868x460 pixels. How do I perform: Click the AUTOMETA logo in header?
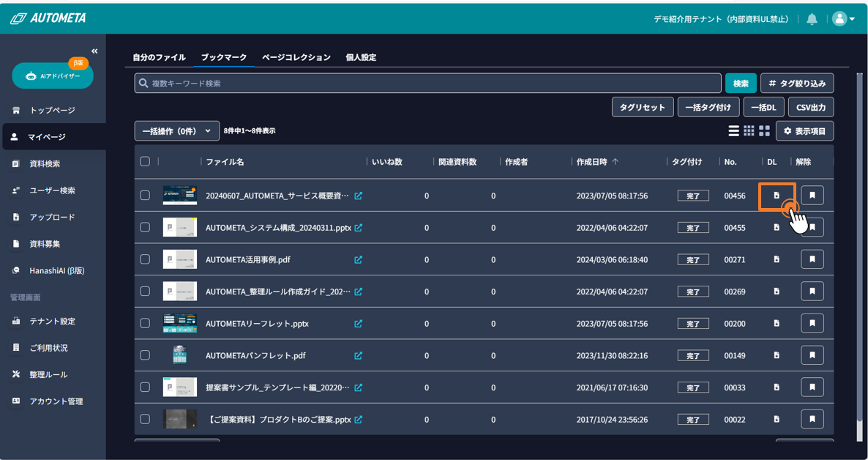pyautogui.click(x=48, y=18)
